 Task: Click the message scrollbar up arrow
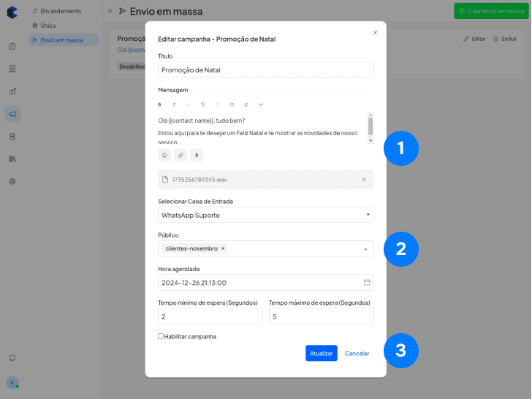[x=370, y=115]
